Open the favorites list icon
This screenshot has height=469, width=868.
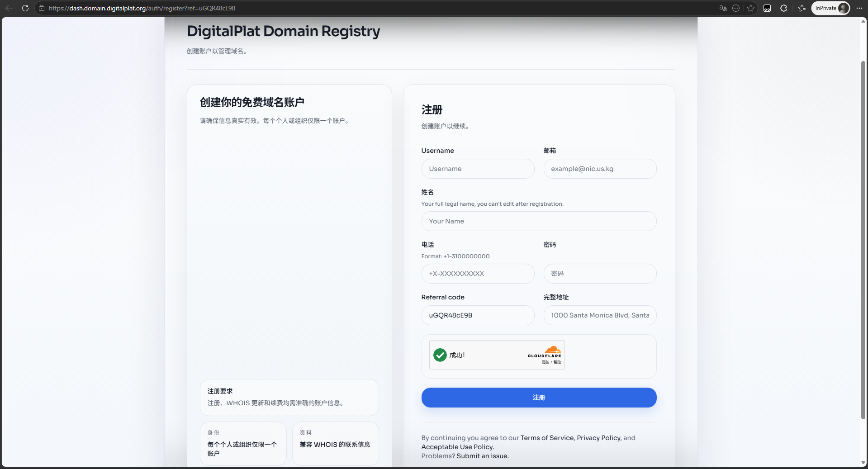pos(802,8)
